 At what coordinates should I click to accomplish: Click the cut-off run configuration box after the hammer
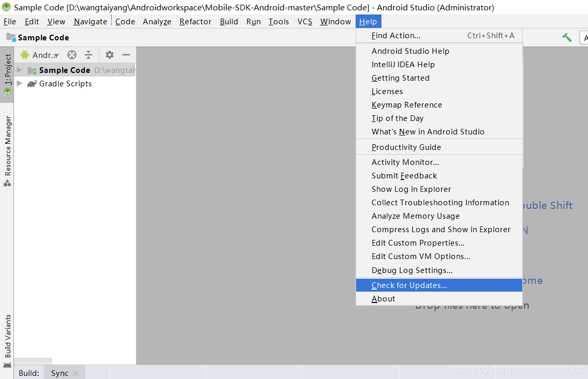click(x=584, y=38)
